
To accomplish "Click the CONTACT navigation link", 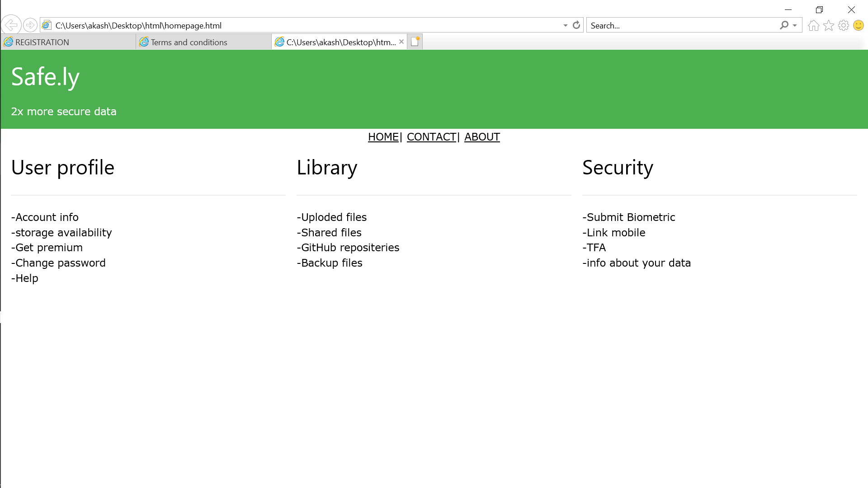I will tap(431, 137).
